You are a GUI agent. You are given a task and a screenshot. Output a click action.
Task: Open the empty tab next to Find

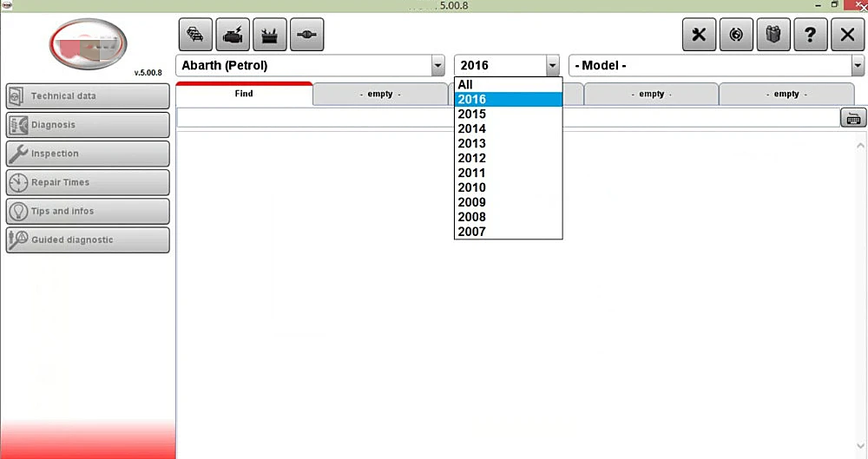(380, 94)
